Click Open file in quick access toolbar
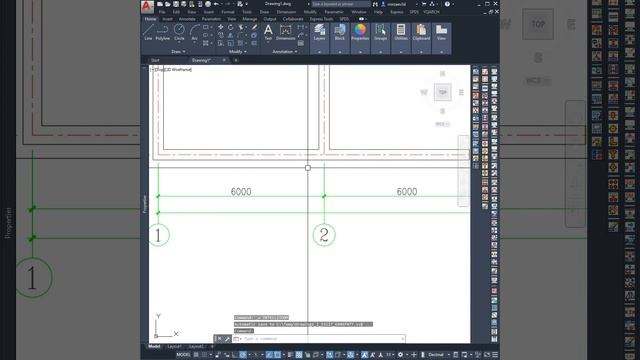Viewport: 640px width, 360px height. (168, 4)
